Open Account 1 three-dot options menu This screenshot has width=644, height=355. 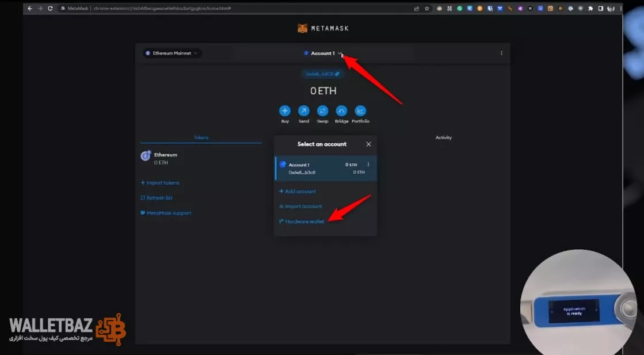coord(368,165)
